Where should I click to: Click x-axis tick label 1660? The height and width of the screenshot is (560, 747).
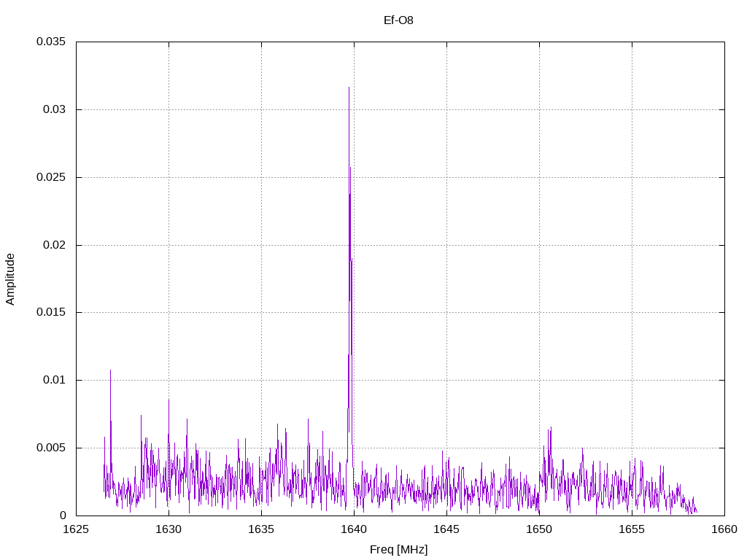point(724,529)
